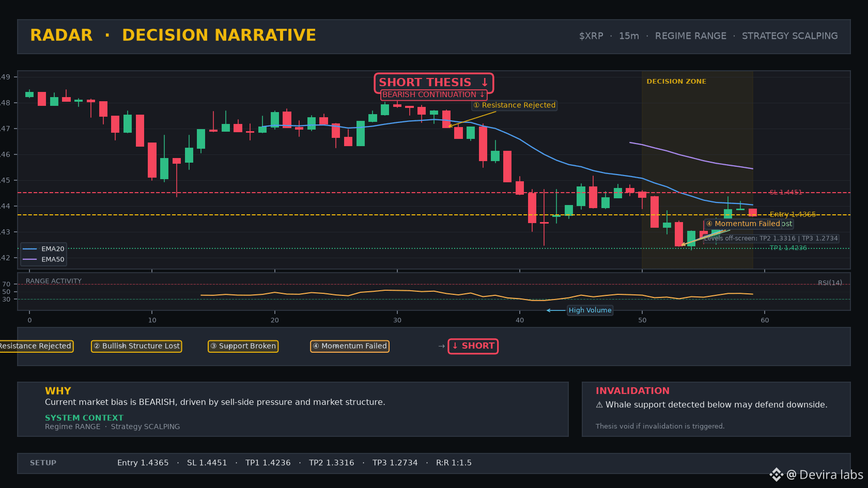This screenshot has height=488, width=868.
Task: Click the Resistance Rejected annotation on the chart
Action: [x=515, y=105]
